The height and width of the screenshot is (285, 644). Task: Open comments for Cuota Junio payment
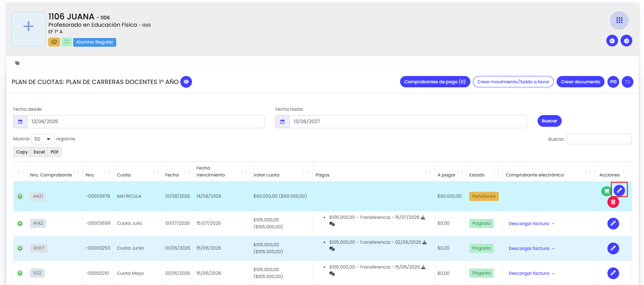[x=332, y=249]
